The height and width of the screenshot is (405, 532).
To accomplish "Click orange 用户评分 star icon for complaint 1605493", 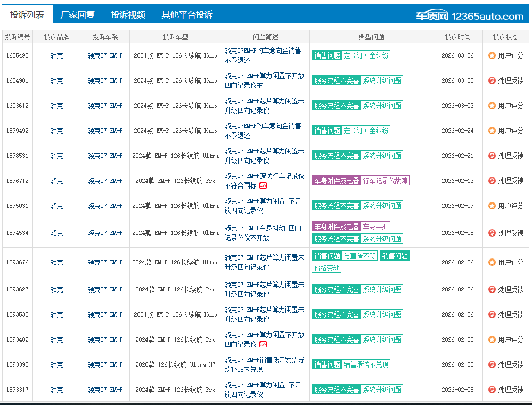I will click(492, 55).
